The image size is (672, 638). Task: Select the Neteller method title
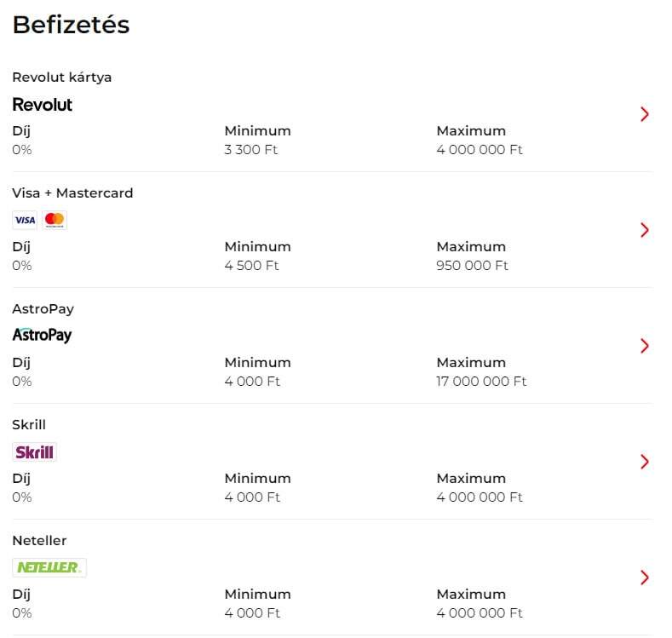tap(39, 541)
